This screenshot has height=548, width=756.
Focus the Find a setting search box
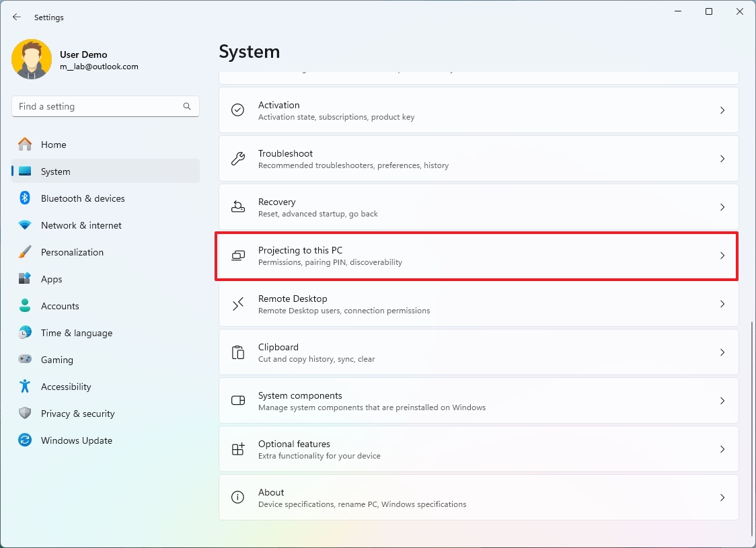(106, 106)
